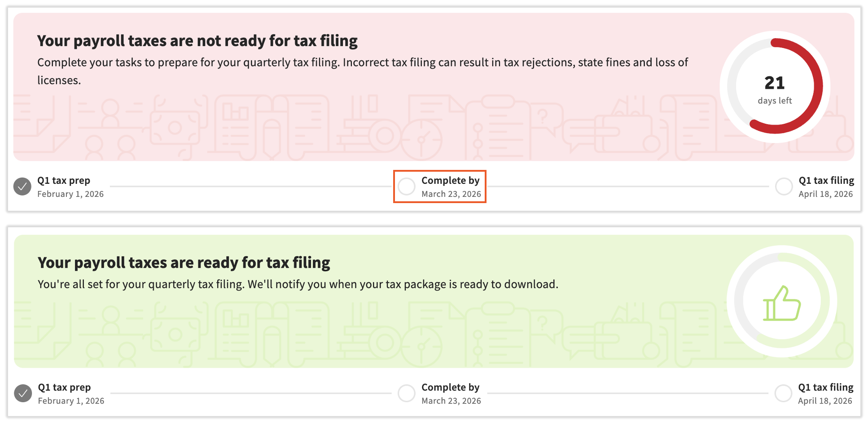Click the "Complete your tasks" description text
This screenshot has height=425, width=868.
coord(362,63)
